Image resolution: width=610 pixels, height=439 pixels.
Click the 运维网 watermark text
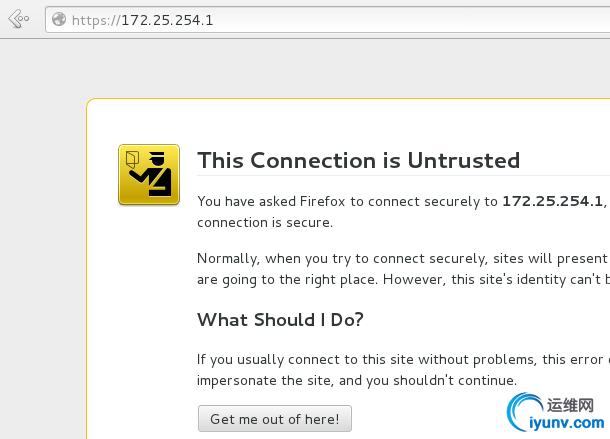click(x=570, y=406)
